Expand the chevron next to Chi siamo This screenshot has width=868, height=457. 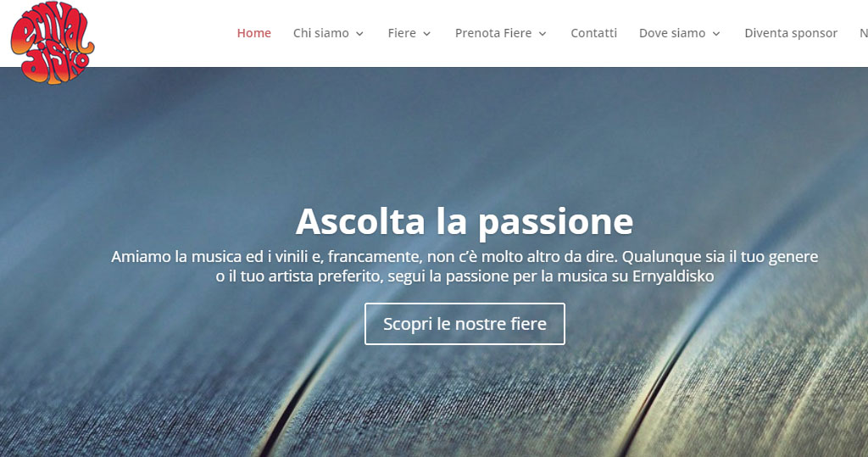coord(359,34)
